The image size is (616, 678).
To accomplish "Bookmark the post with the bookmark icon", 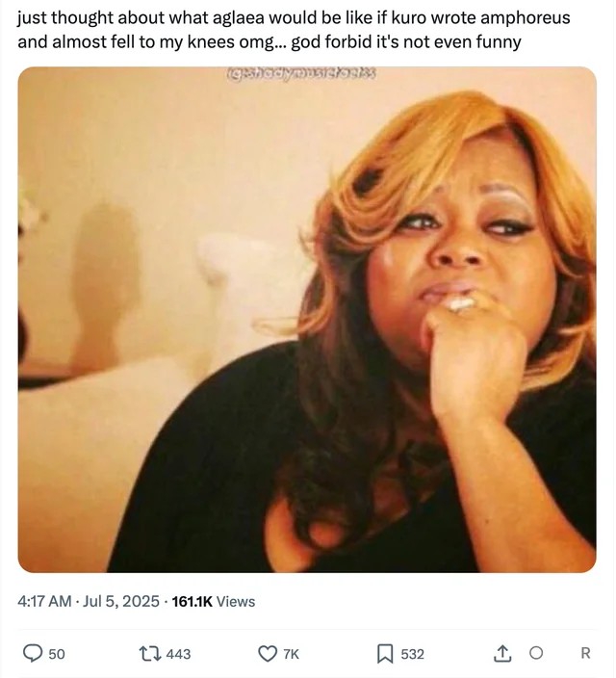I will click(384, 654).
